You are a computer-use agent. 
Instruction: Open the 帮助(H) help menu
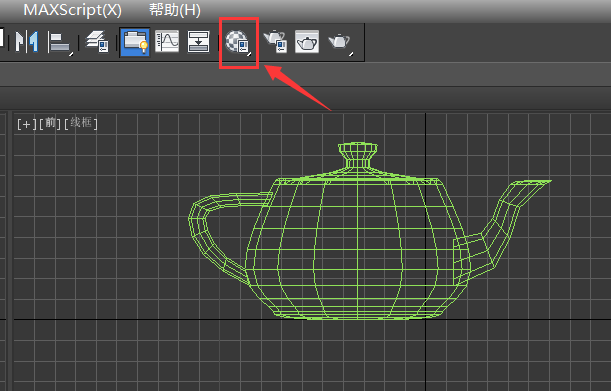coord(175,10)
